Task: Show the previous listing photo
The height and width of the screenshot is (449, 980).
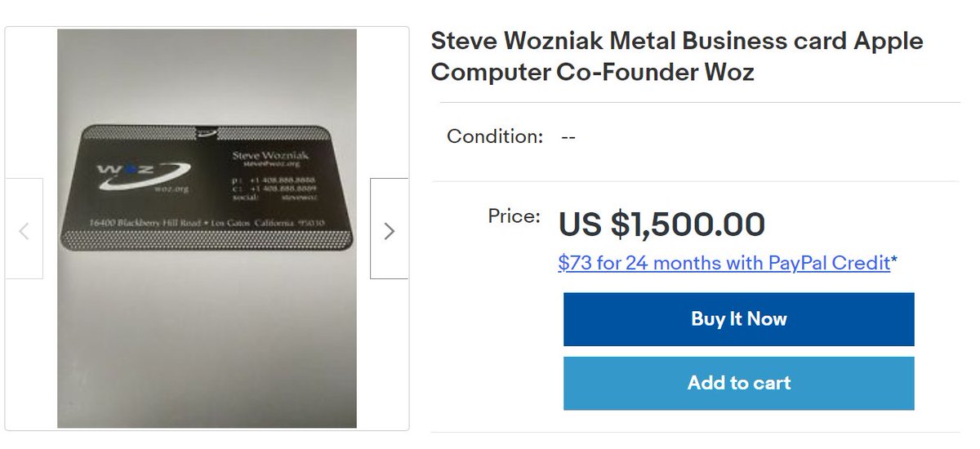Action: coord(24,229)
